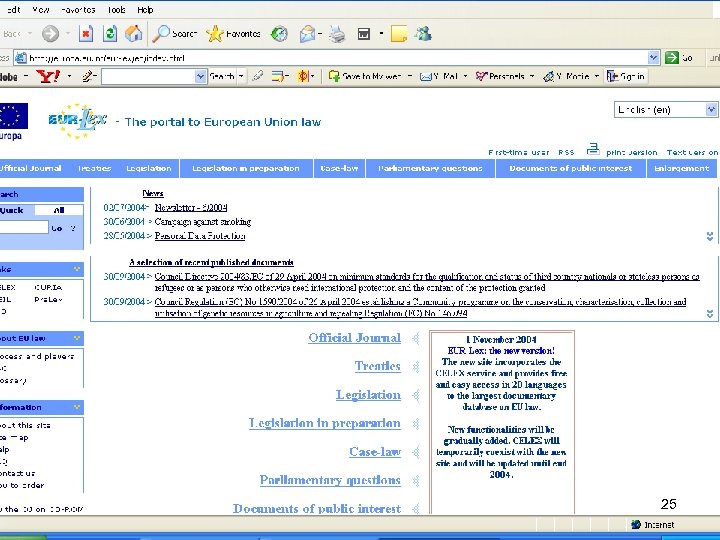
Task: Click the EUR-Lex logo
Action: [78, 121]
